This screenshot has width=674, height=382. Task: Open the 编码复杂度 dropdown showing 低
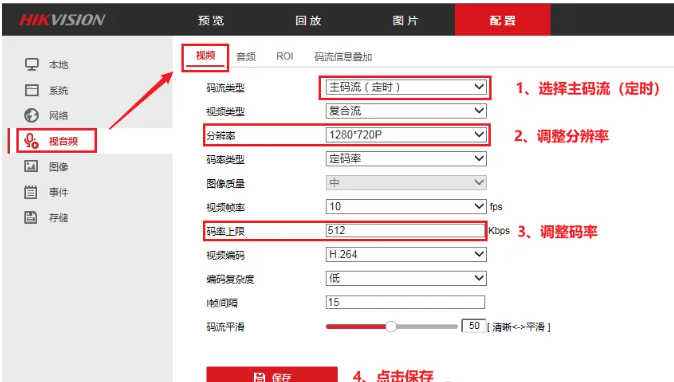pos(406,278)
